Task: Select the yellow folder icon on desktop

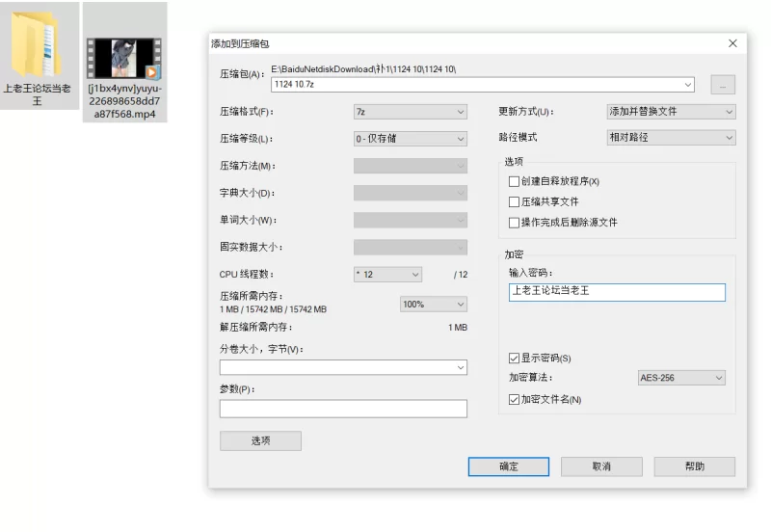Action: pos(37,43)
